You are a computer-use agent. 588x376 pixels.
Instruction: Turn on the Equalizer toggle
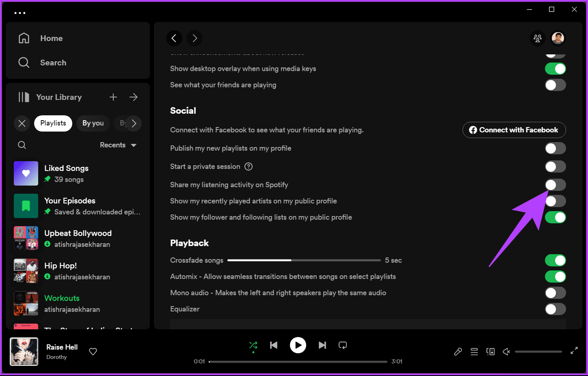[555, 309]
